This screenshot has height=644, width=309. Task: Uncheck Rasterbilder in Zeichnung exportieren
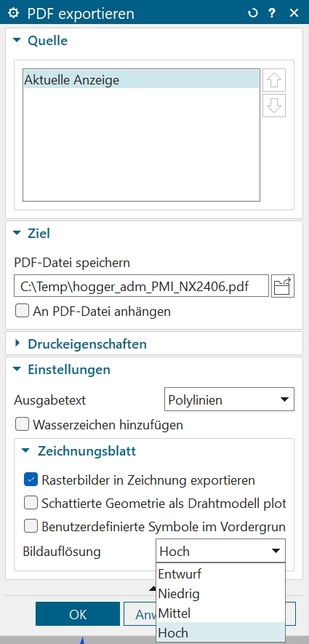pyautogui.click(x=31, y=480)
